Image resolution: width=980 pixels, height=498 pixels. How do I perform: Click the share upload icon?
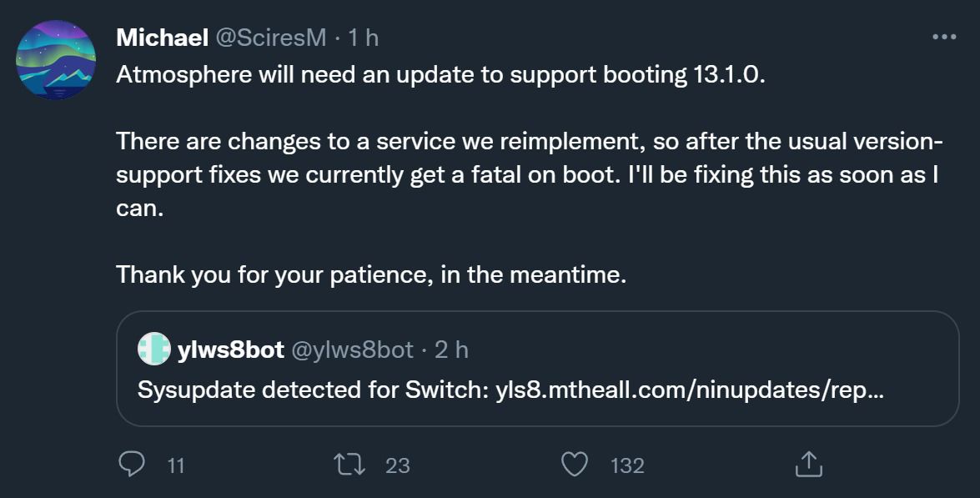[808, 465]
